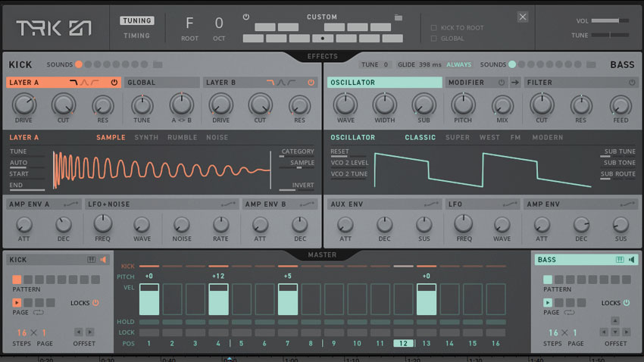The width and height of the screenshot is (644, 362).
Task: Adjust the Vol slider in header
Action: (x=610, y=21)
